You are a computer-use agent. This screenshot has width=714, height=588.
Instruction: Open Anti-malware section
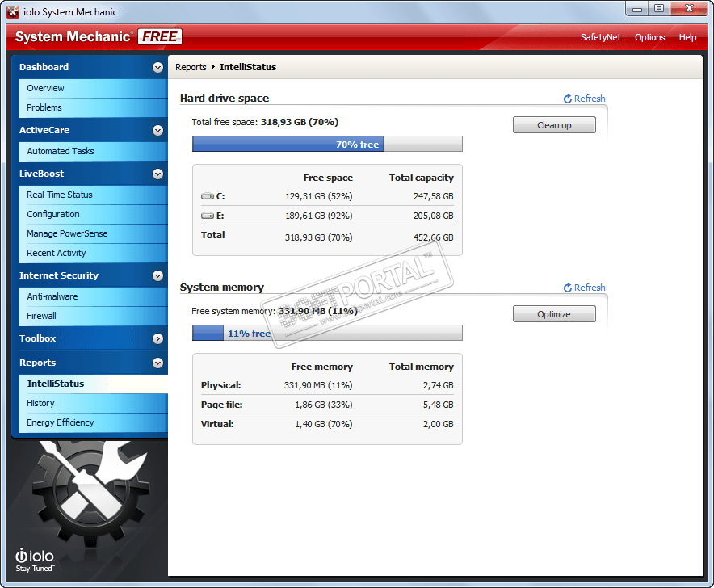click(x=94, y=296)
